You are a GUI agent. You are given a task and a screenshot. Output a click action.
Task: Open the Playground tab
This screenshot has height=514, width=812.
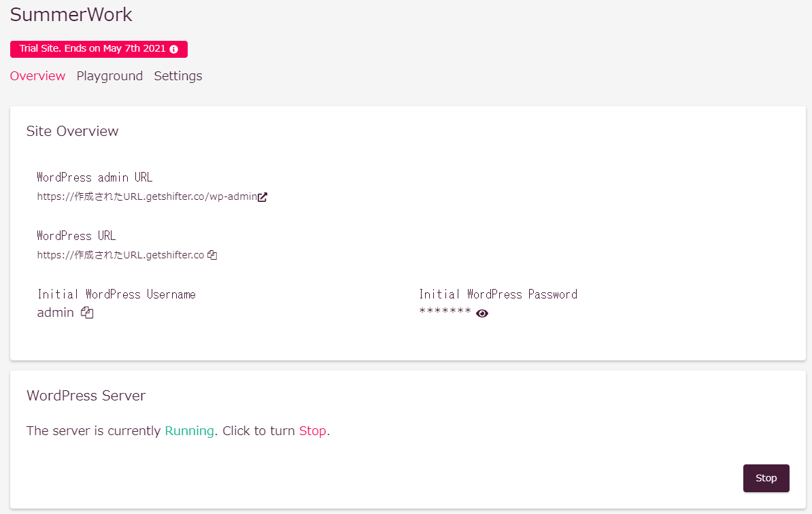coord(109,76)
